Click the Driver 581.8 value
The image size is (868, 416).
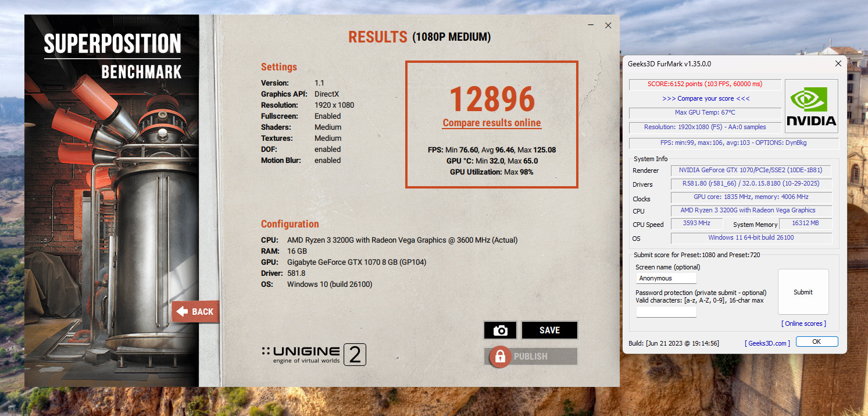296,273
